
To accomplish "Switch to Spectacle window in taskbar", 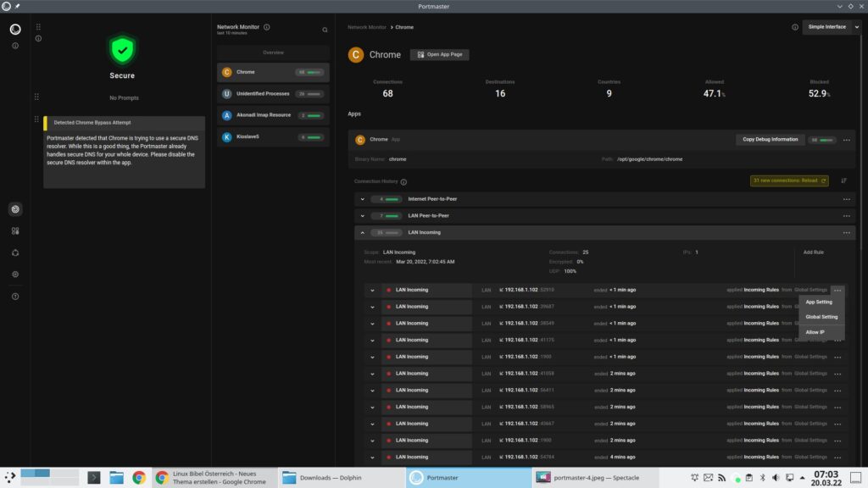I will coord(596,478).
